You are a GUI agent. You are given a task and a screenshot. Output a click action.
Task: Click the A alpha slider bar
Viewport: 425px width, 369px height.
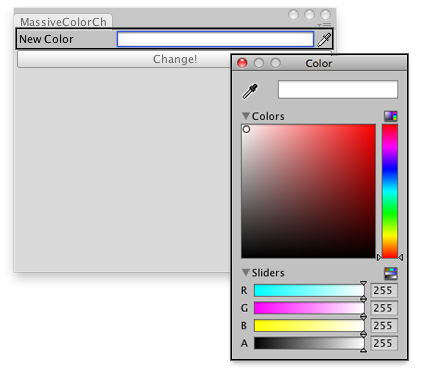tap(309, 343)
